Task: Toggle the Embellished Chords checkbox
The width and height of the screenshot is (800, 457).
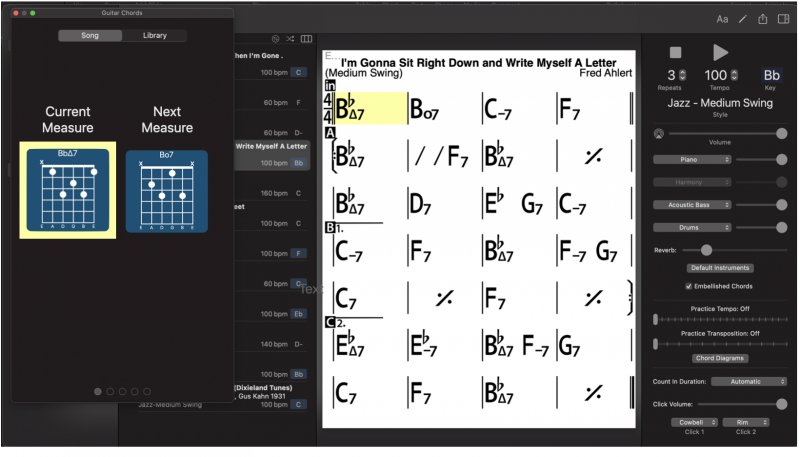Action: pos(689,286)
